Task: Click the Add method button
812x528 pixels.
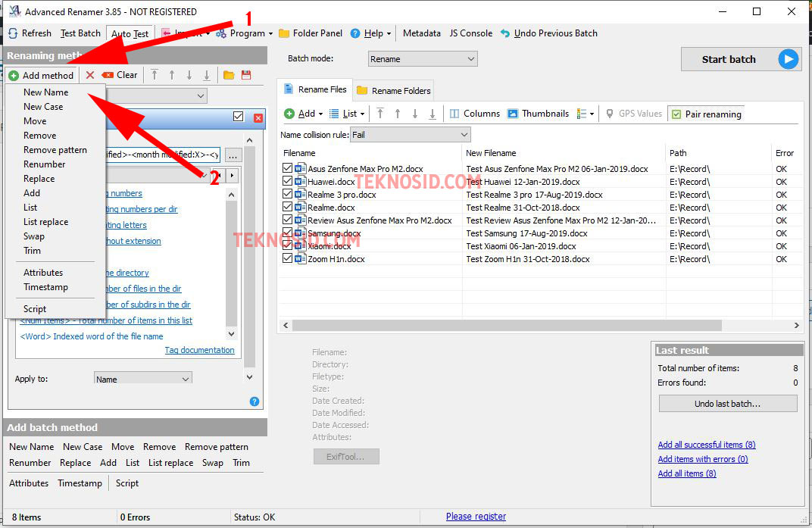Action: (x=42, y=75)
